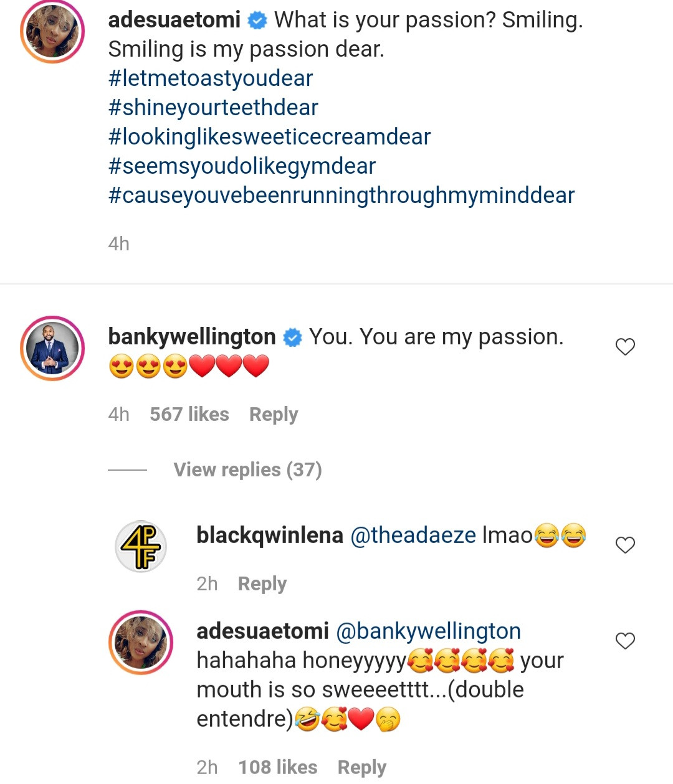View the 108 likes on adesuaetomi's reply
Screen dimensions: 673x784
point(278,767)
